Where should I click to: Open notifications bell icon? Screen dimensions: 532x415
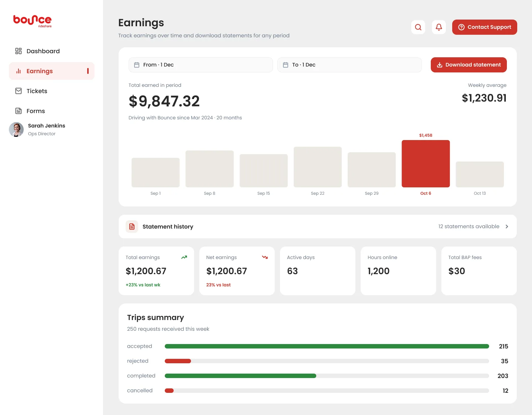click(439, 27)
